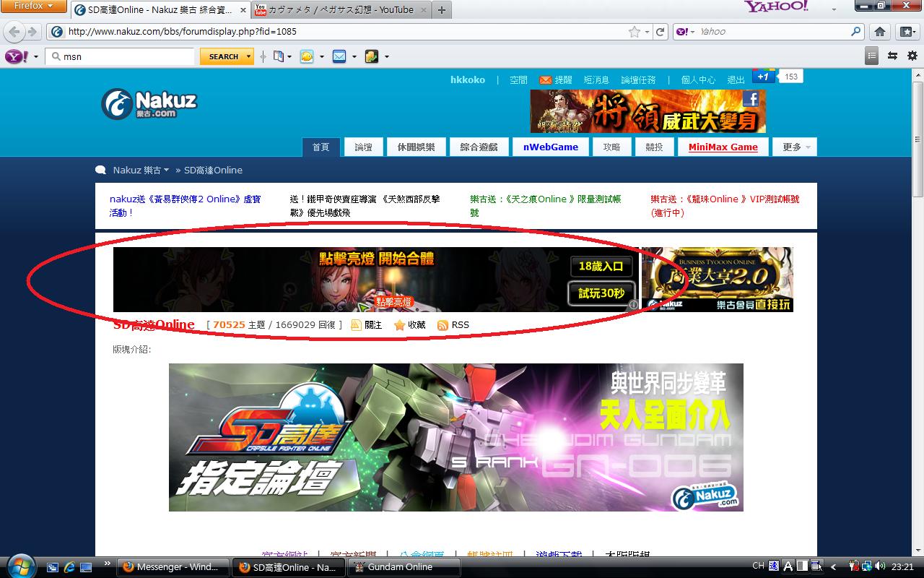Open the nWebGame navigation tab
This screenshot has width=924, height=578.
551,147
